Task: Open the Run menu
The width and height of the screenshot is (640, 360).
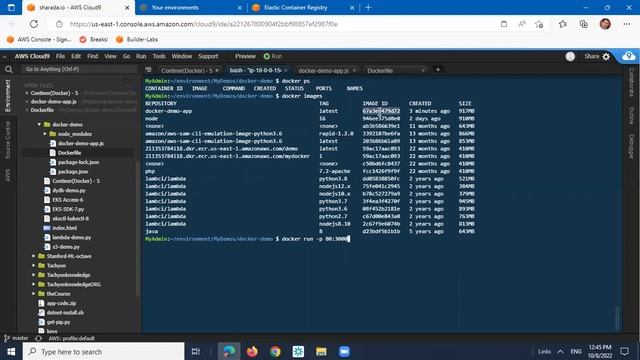Action: 141,56
